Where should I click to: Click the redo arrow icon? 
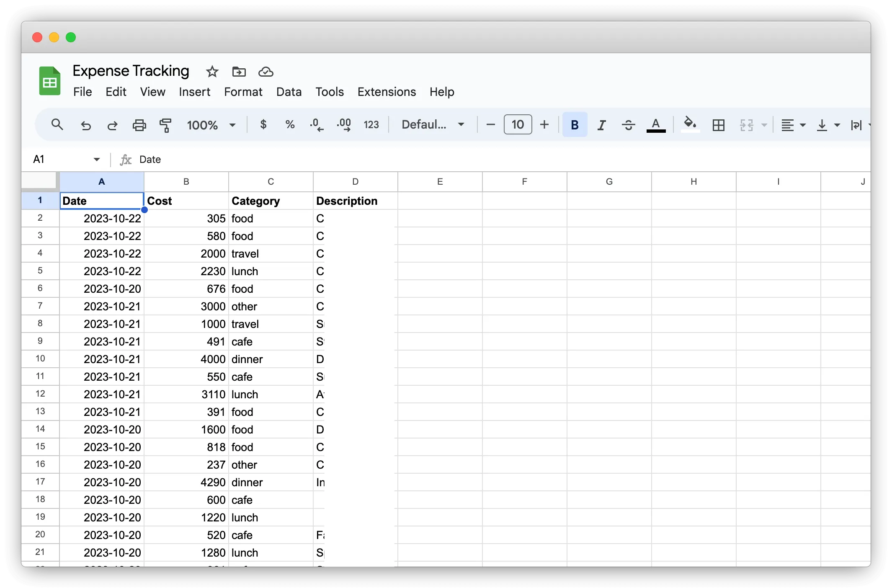tap(112, 125)
